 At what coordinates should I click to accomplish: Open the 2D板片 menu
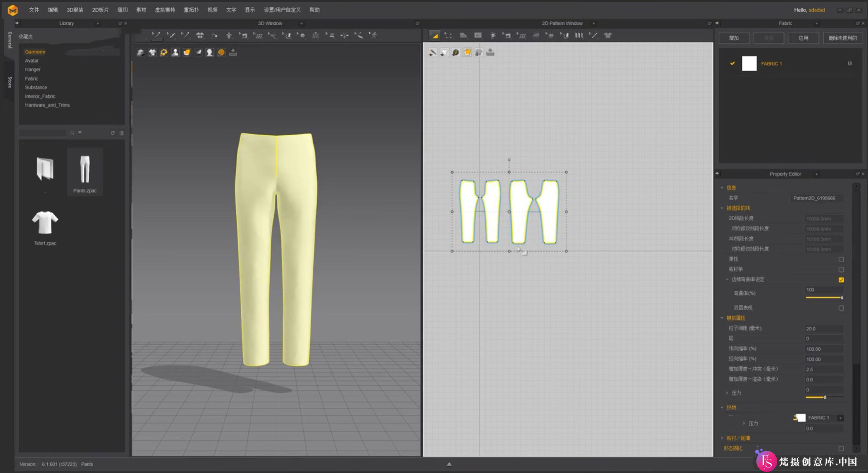pyautogui.click(x=100, y=10)
